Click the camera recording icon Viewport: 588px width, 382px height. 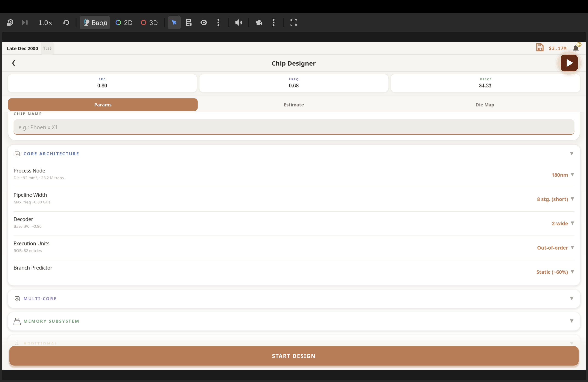pyautogui.click(x=258, y=23)
